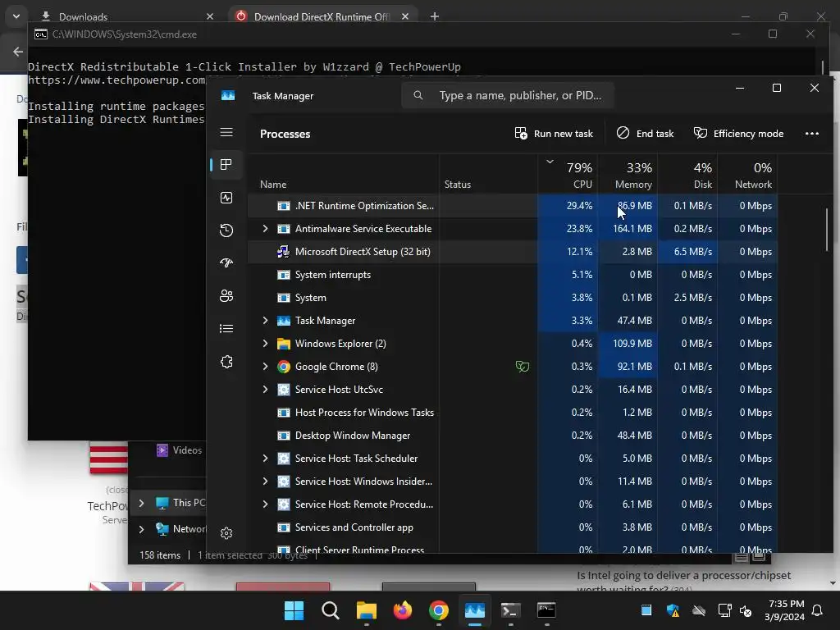Sort processes by Status column header
Image resolution: width=840 pixels, height=630 pixels.
tap(489, 174)
